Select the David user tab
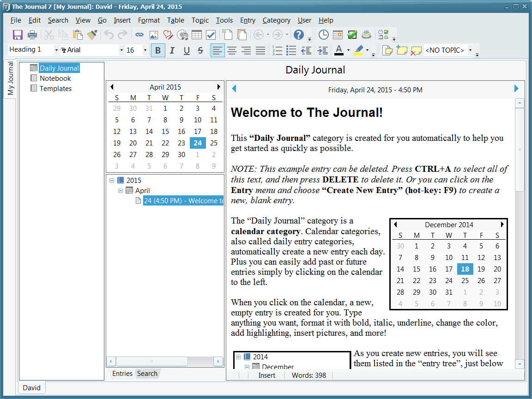 31,388
